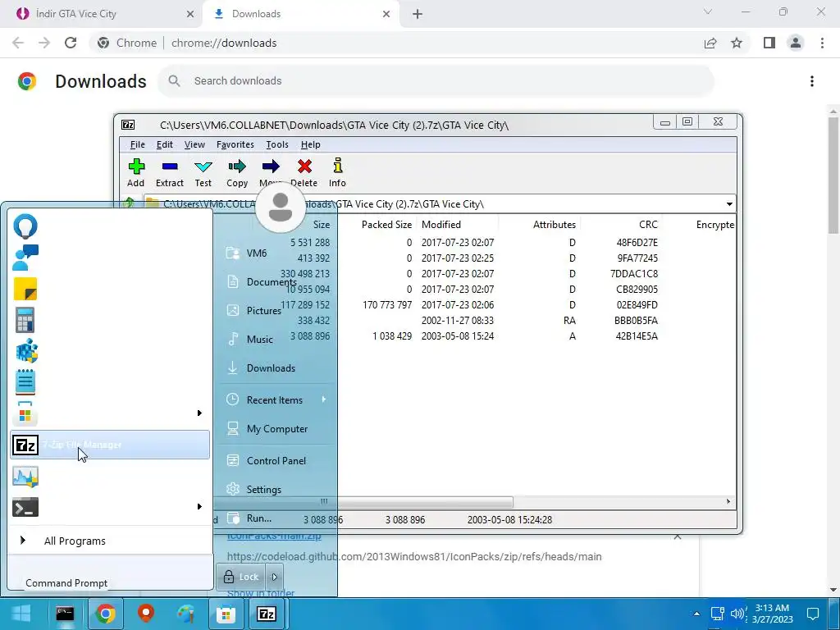Click the cell showing 2002-11-27 08:33
840x630 pixels.
[x=458, y=321]
